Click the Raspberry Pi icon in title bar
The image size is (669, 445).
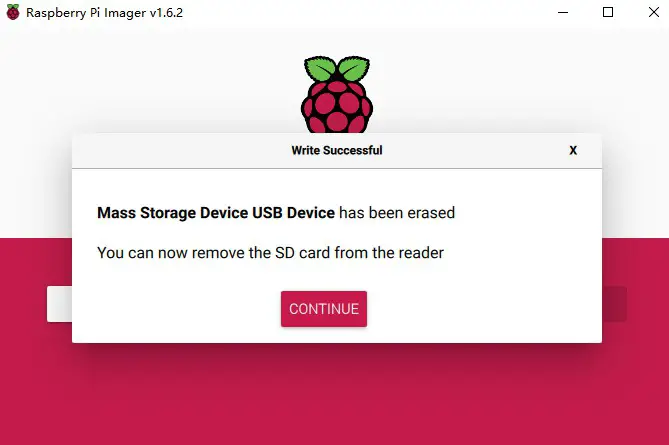12,13
